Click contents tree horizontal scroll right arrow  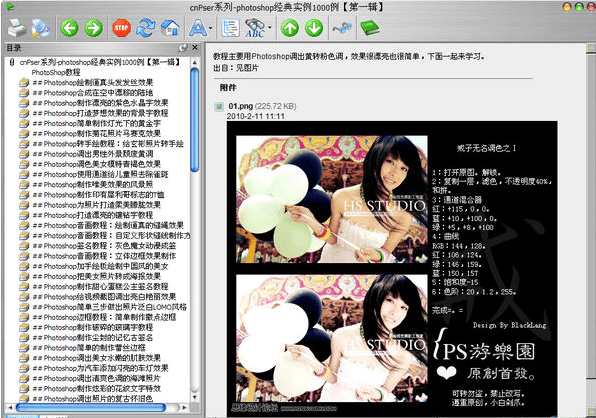pos(185,407)
